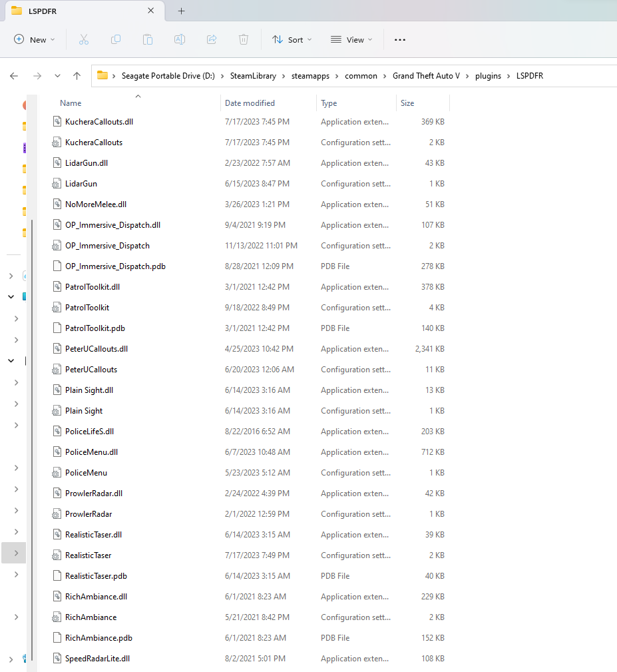Select RealisticTaser.dll file
The width and height of the screenshot is (617, 672).
pyautogui.click(x=93, y=534)
